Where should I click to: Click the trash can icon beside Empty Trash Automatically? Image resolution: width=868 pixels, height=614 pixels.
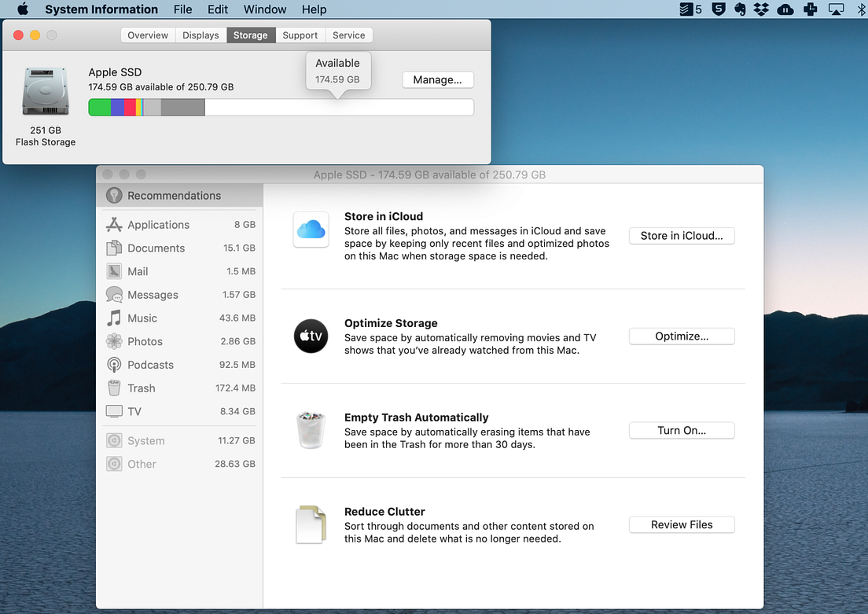coord(311,430)
